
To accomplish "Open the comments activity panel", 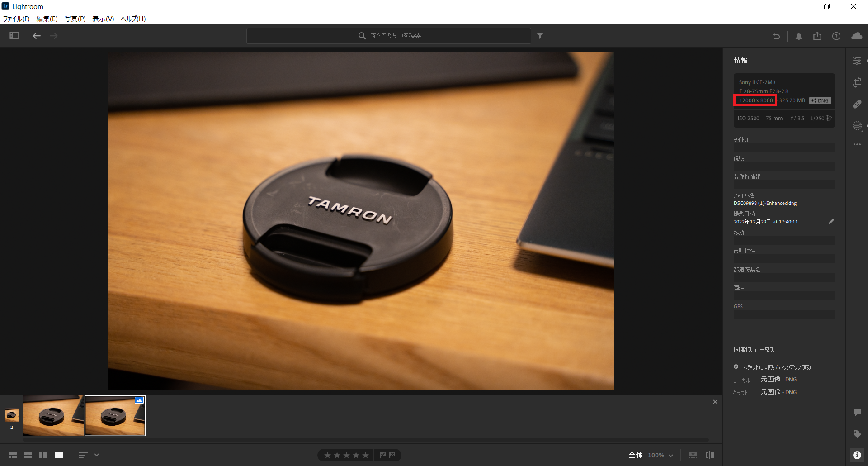I will click(857, 412).
